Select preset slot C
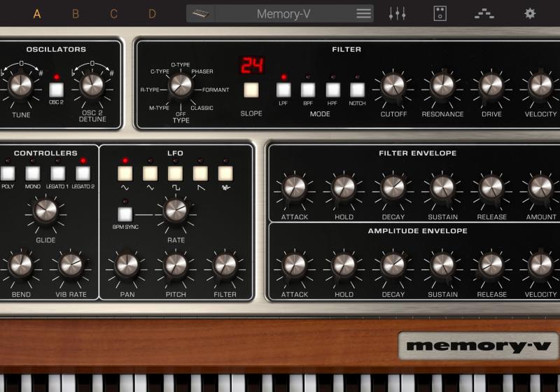 tap(113, 14)
